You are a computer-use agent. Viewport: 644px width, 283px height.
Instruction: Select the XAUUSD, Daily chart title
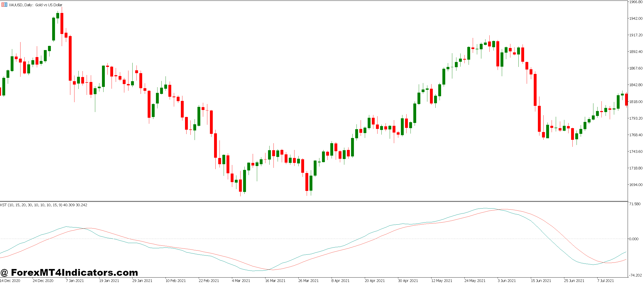click(x=35, y=5)
